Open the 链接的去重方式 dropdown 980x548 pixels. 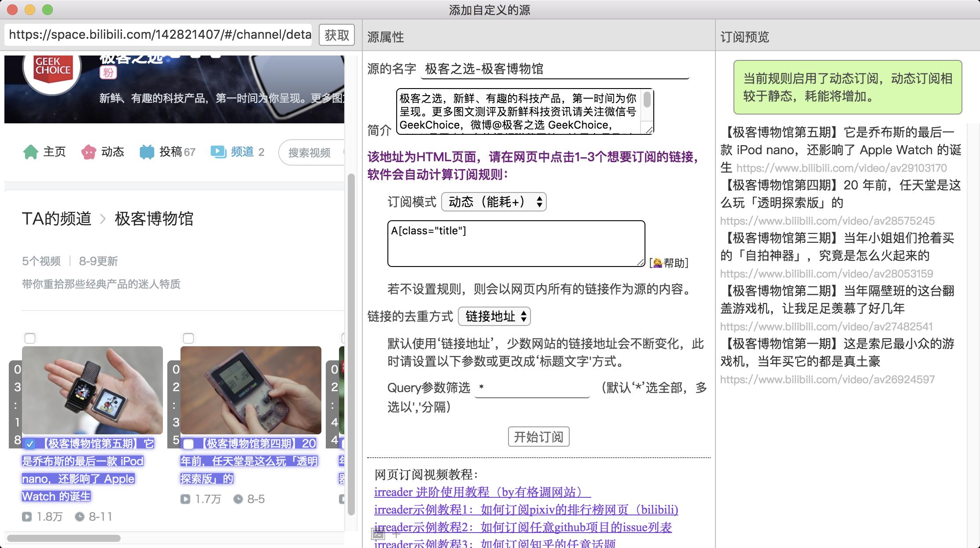494,316
